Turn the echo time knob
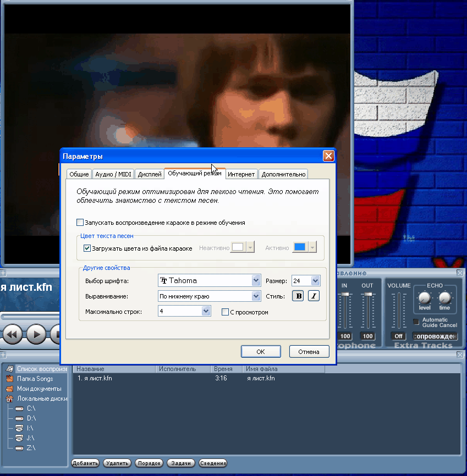467x476 pixels. (x=444, y=298)
